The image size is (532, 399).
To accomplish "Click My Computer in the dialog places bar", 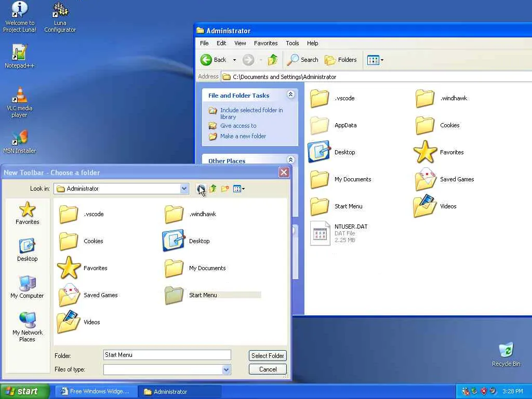I will (x=27, y=287).
